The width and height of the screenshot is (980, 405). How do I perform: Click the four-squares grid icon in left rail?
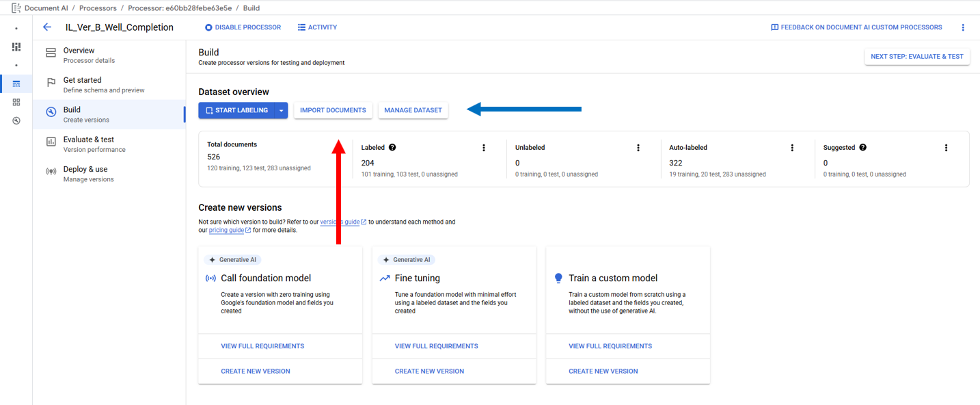(16, 102)
